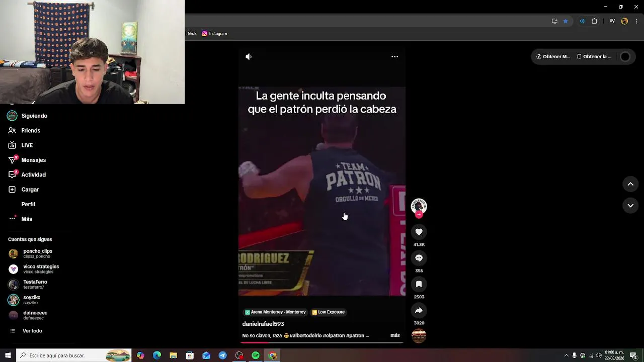Open danielrafael593 creator profile
Screen dimensions: 644x362
263,324
